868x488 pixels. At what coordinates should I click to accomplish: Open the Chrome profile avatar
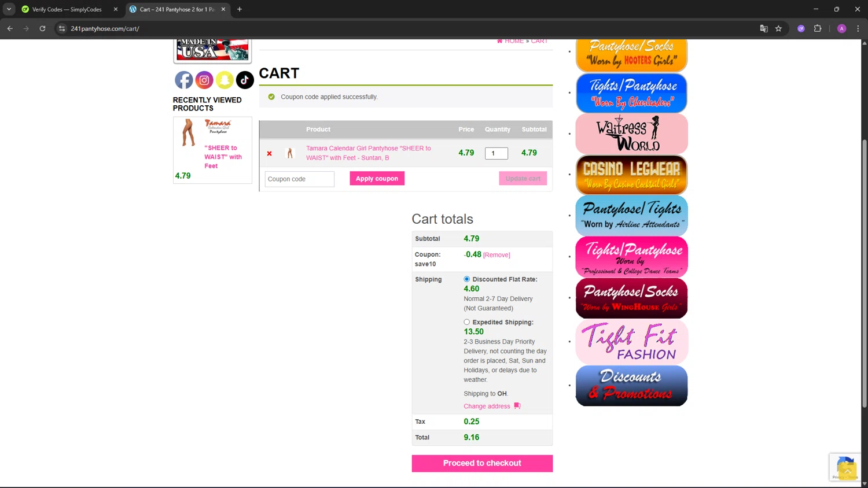point(842,28)
